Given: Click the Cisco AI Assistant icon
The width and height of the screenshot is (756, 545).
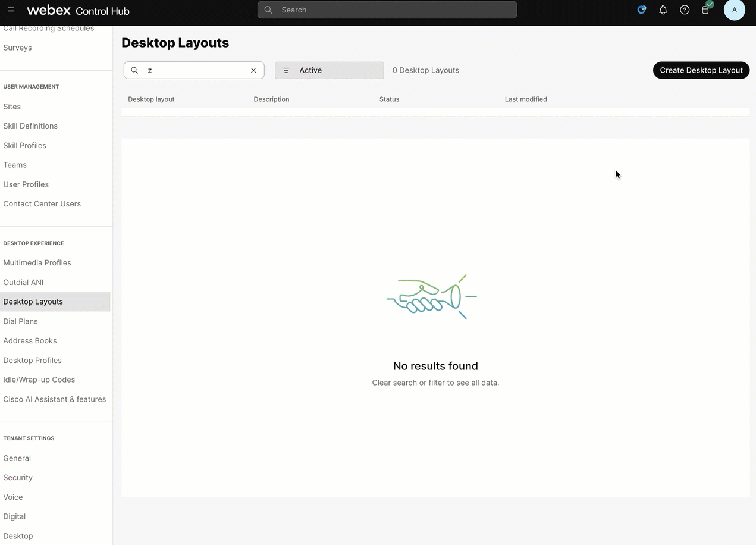Looking at the screenshot, I should (x=641, y=10).
